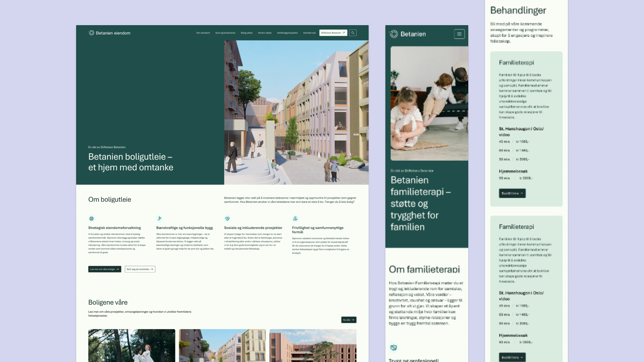Click first Bestill time button under Familieterapi
This screenshot has height=362, width=644.
pyautogui.click(x=512, y=193)
